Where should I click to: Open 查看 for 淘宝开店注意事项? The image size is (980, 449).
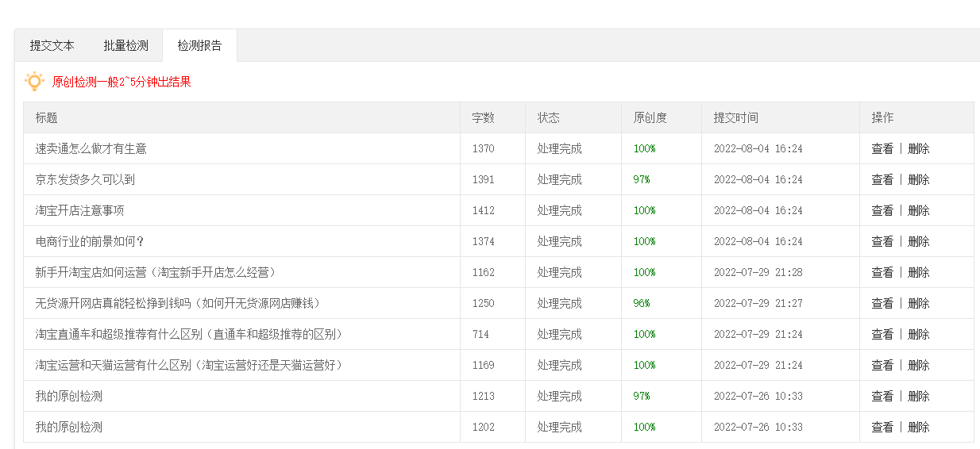[882, 210]
